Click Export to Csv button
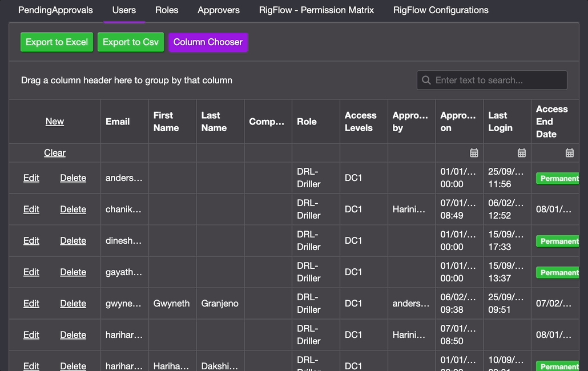The image size is (588, 371). click(x=131, y=42)
